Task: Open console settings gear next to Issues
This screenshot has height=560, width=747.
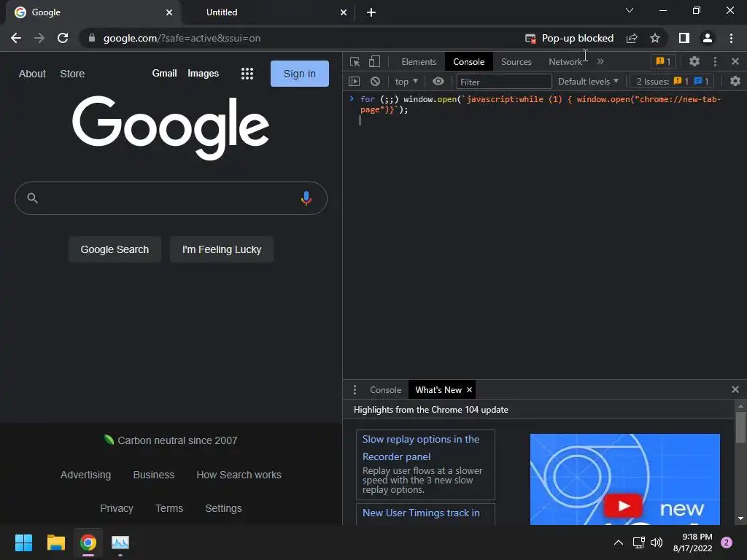Action: click(735, 82)
